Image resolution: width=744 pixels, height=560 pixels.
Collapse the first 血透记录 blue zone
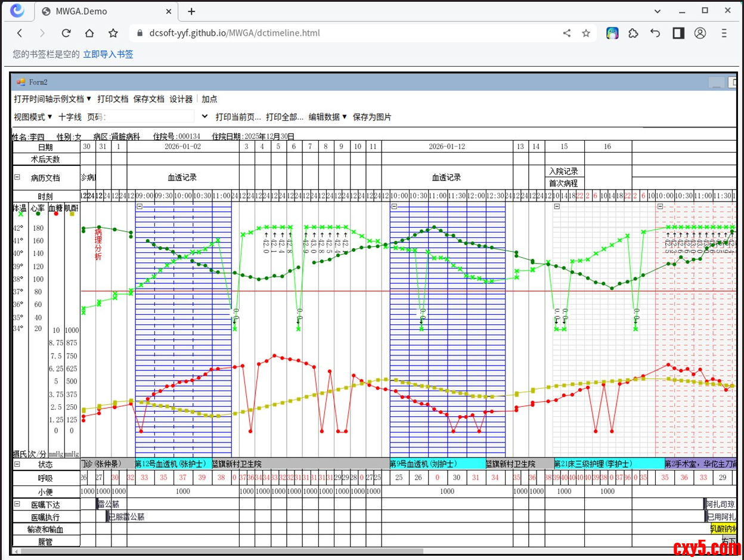pyautogui.click(x=139, y=206)
